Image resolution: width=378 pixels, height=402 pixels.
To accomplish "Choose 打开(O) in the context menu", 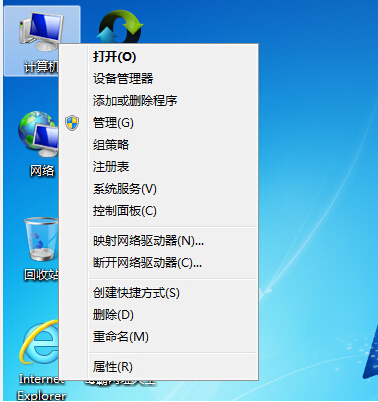I will click(158, 57).
